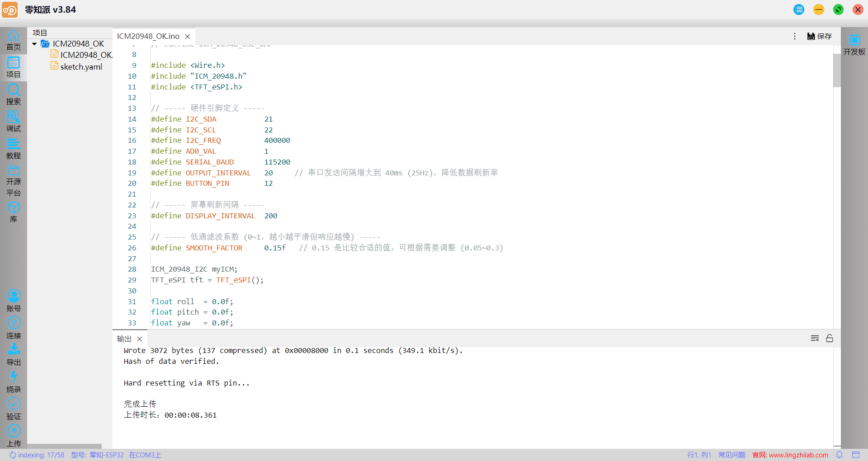
Task: Click 行1, 列1 cursor position indicator
Action: coord(699,455)
